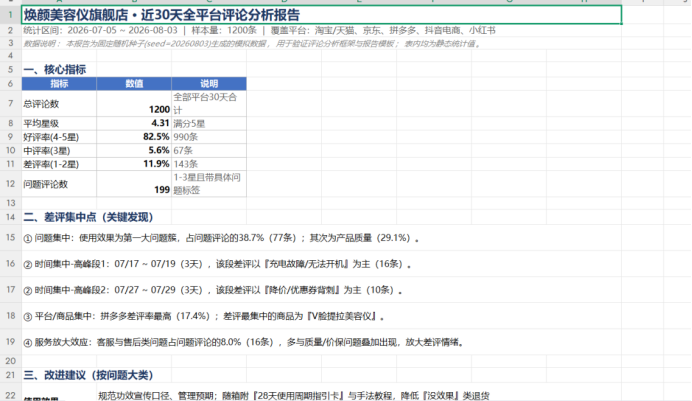The image size is (692, 401).
Task: Select the '指标' table header cell
Action: 59,84
